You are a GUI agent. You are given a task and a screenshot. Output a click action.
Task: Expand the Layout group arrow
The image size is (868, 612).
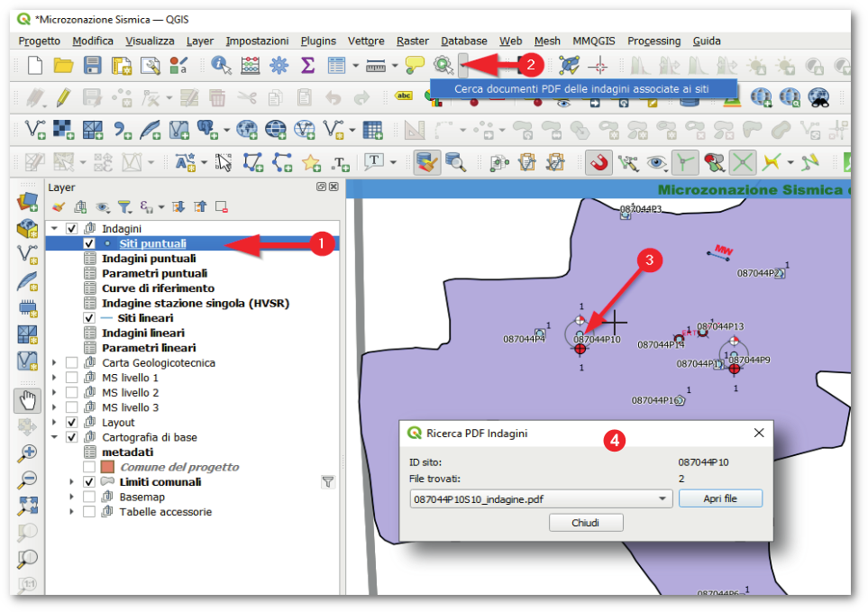tap(54, 423)
